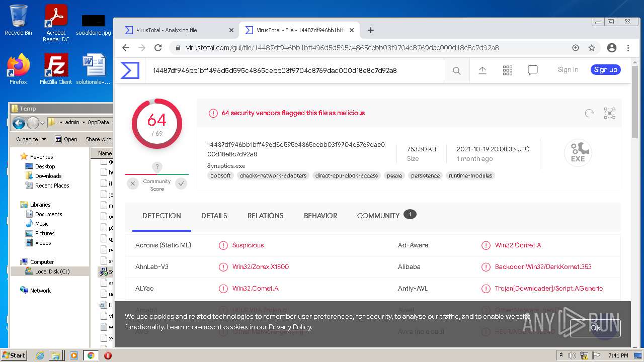Vote up with the community check icon

pyautogui.click(x=181, y=184)
